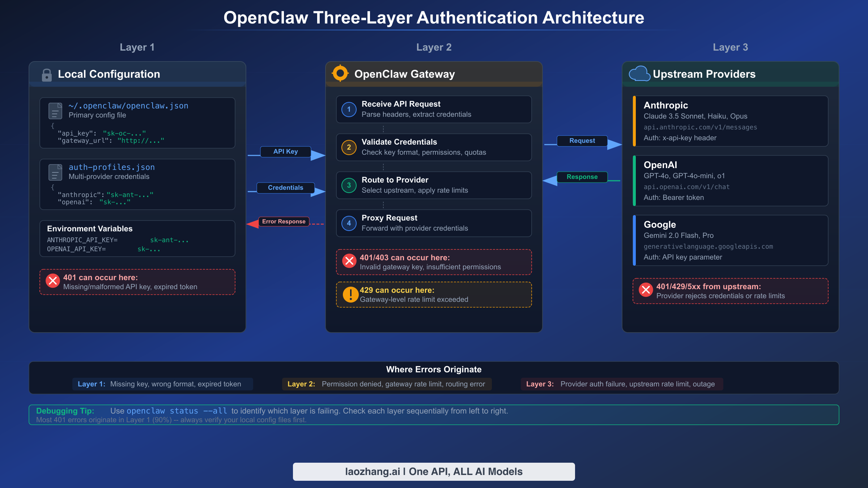The width and height of the screenshot is (868, 488).
Task: Toggle step 4 Proxy Request circle
Action: click(348, 223)
